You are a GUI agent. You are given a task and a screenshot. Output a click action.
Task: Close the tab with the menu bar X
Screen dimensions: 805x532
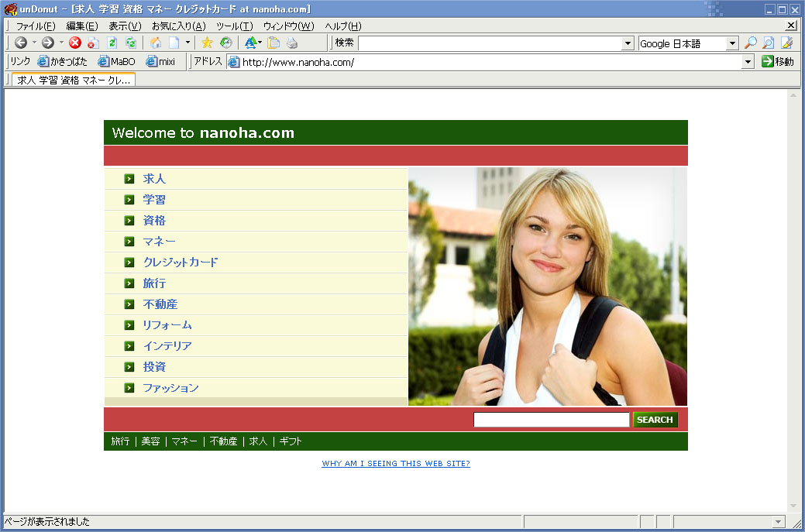click(x=791, y=25)
